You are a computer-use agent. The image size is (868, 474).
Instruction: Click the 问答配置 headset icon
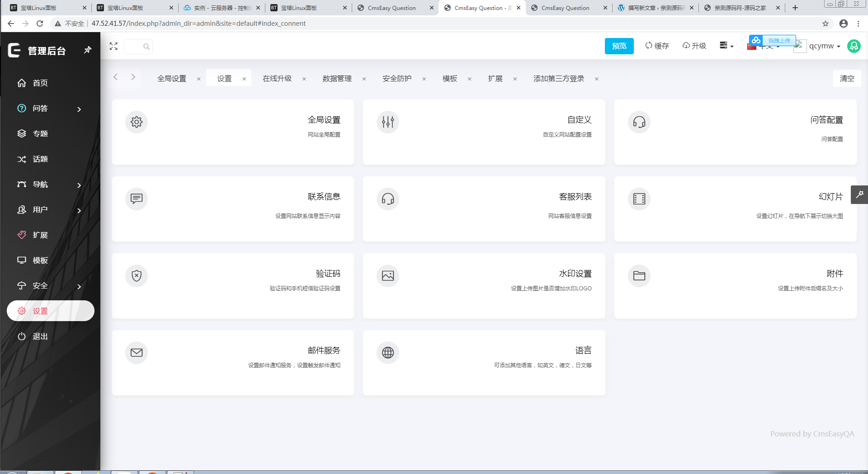[639, 122]
